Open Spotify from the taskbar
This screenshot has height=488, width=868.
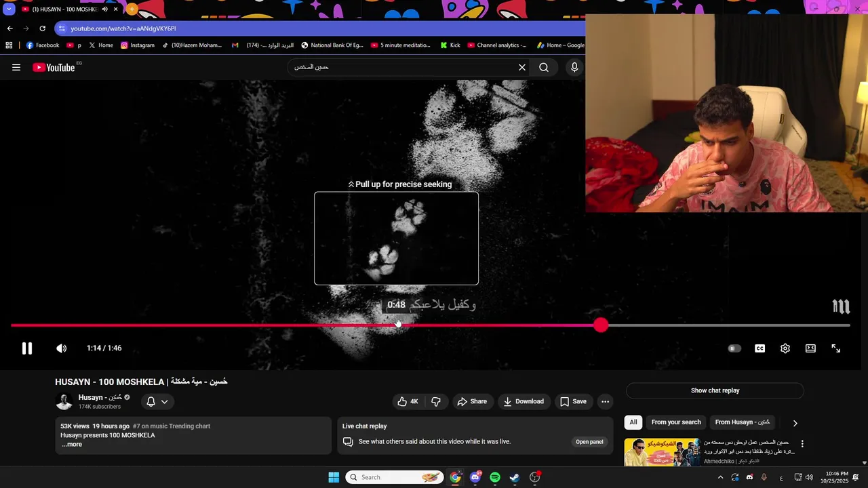(x=495, y=477)
